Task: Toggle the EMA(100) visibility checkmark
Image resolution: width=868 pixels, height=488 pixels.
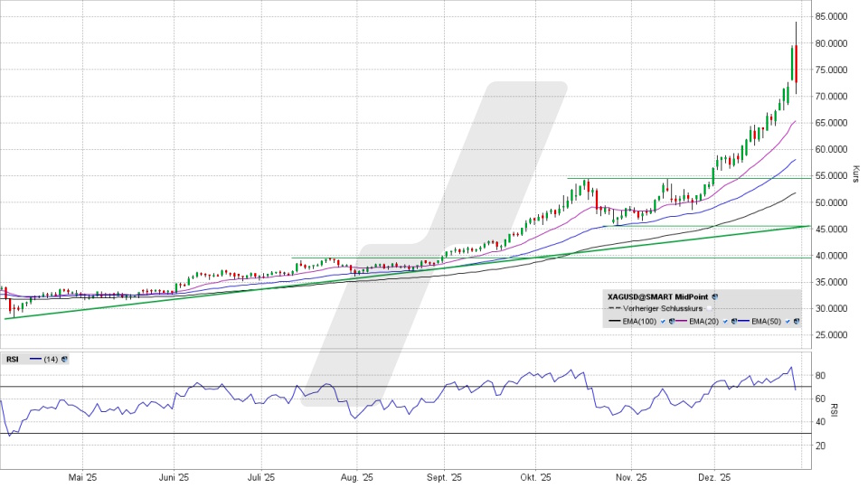Action: pos(663,322)
